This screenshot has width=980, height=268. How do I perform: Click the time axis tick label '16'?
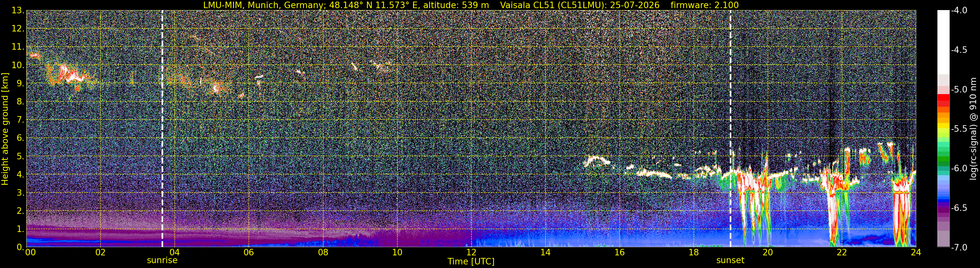click(619, 252)
